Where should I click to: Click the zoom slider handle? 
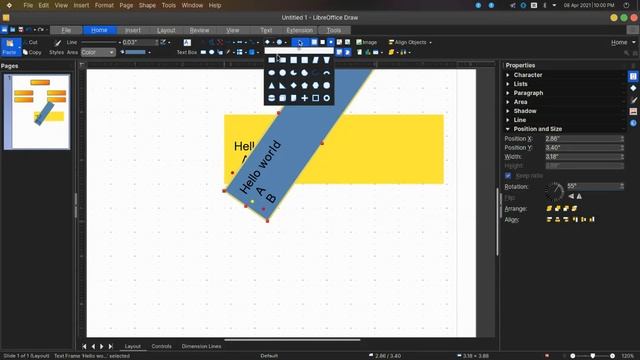point(593,356)
